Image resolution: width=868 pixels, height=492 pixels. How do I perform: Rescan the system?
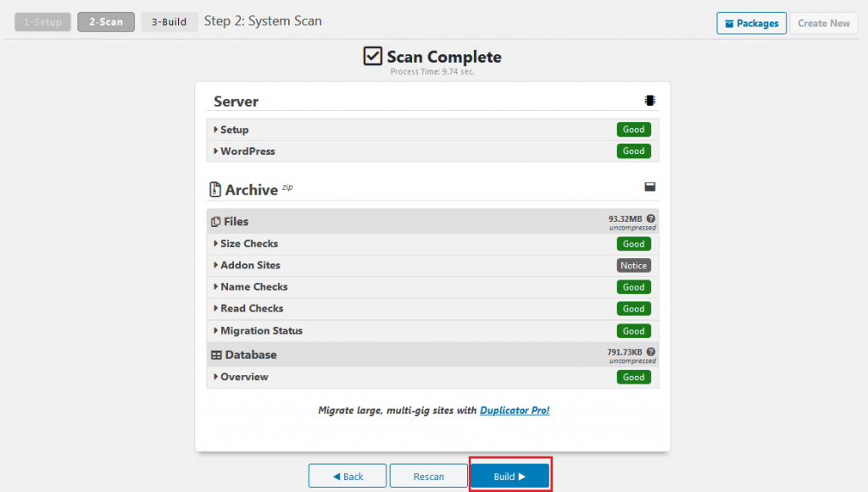pos(428,476)
